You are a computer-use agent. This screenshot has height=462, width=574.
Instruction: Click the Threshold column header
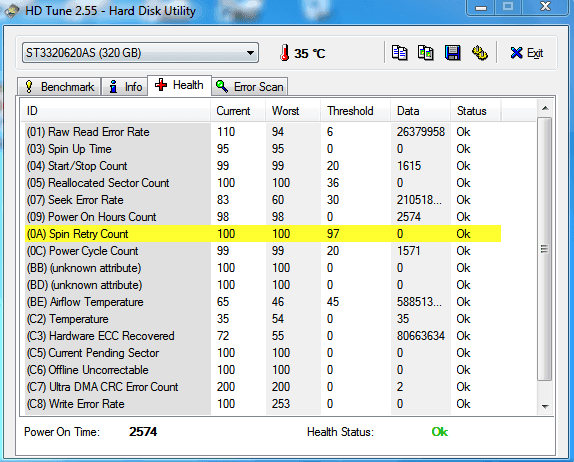tap(355, 111)
